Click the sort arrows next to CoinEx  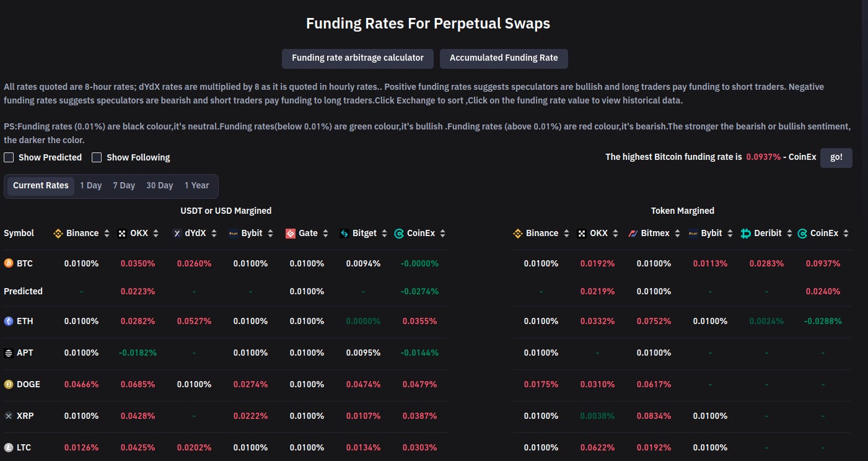[x=442, y=233]
